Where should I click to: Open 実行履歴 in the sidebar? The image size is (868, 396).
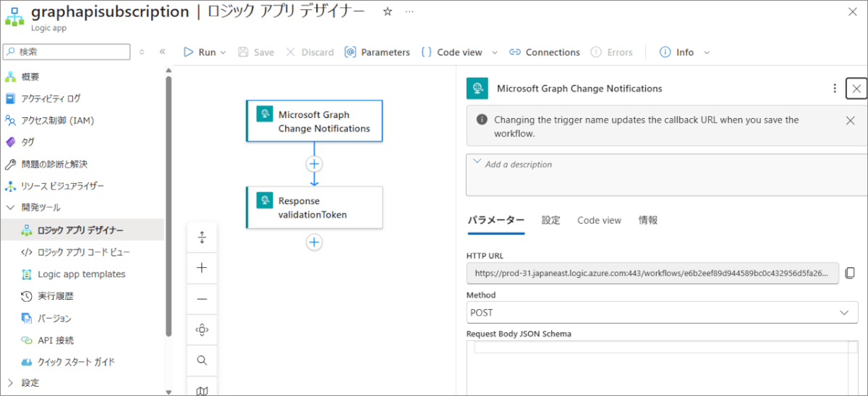[x=55, y=296]
